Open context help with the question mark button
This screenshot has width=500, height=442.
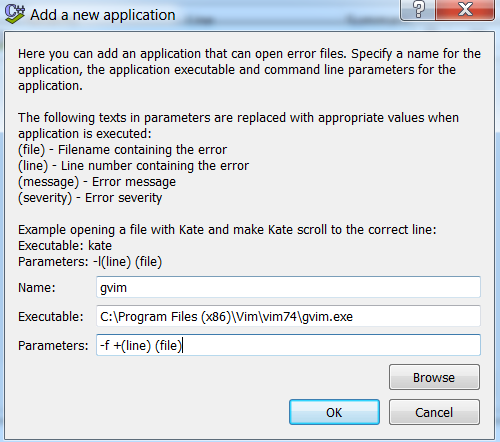tap(418, 9)
